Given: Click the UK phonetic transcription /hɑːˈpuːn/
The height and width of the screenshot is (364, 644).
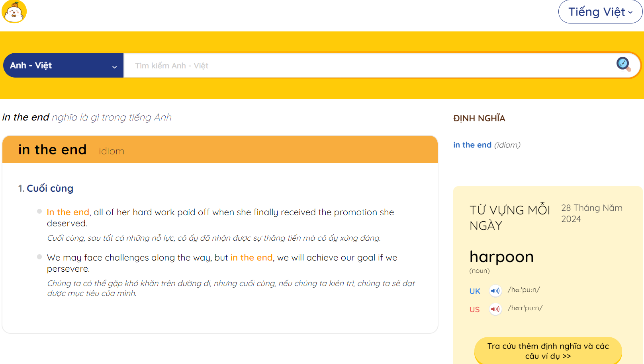Looking at the screenshot, I should [524, 290].
